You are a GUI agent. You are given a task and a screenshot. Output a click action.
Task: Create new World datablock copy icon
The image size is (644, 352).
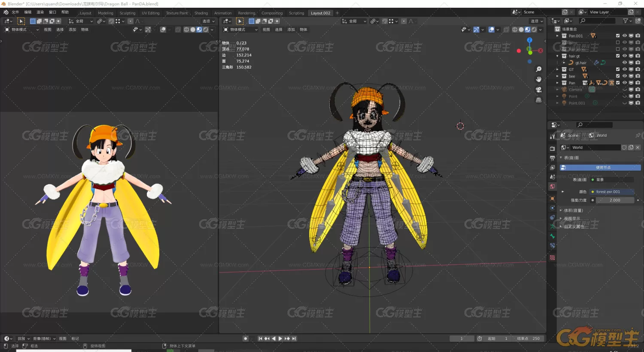[631, 147]
